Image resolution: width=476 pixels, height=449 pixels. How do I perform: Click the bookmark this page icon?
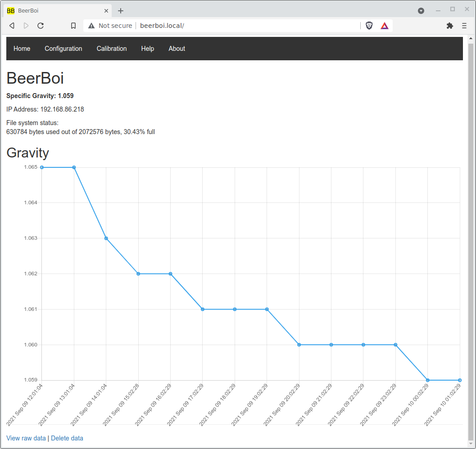pyautogui.click(x=73, y=26)
